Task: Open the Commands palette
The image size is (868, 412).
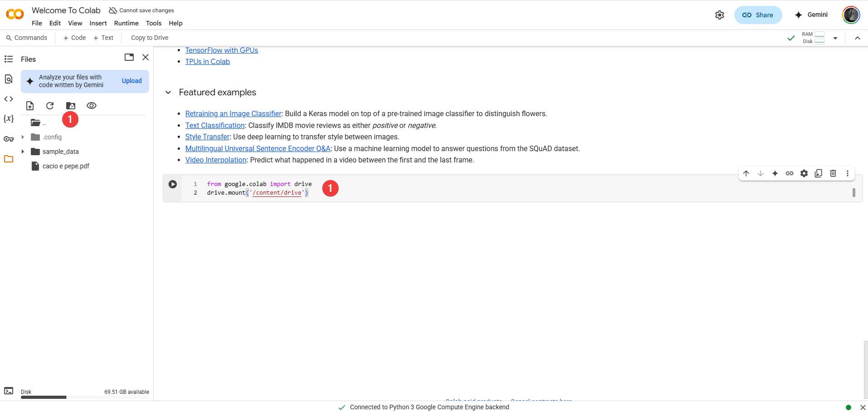Action: [27, 38]
